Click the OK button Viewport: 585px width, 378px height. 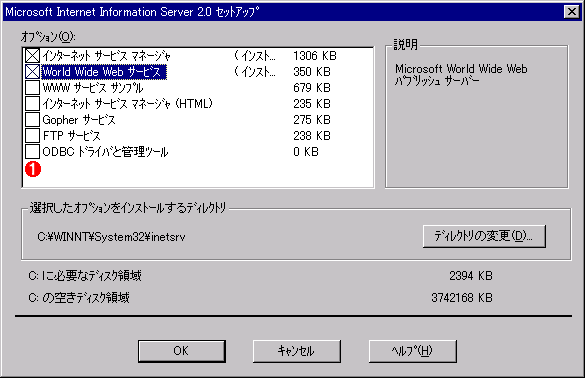(182, 351)
